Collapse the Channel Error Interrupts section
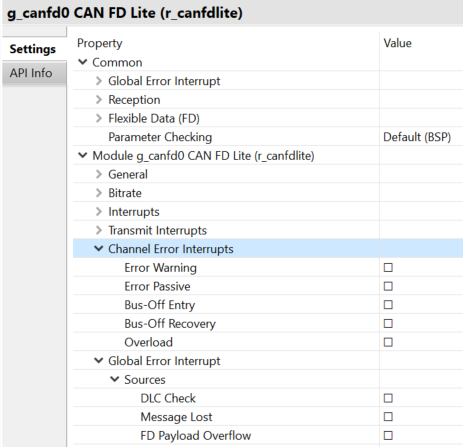The height and width of the screenshot is (447, 463). tap(98, 249)
